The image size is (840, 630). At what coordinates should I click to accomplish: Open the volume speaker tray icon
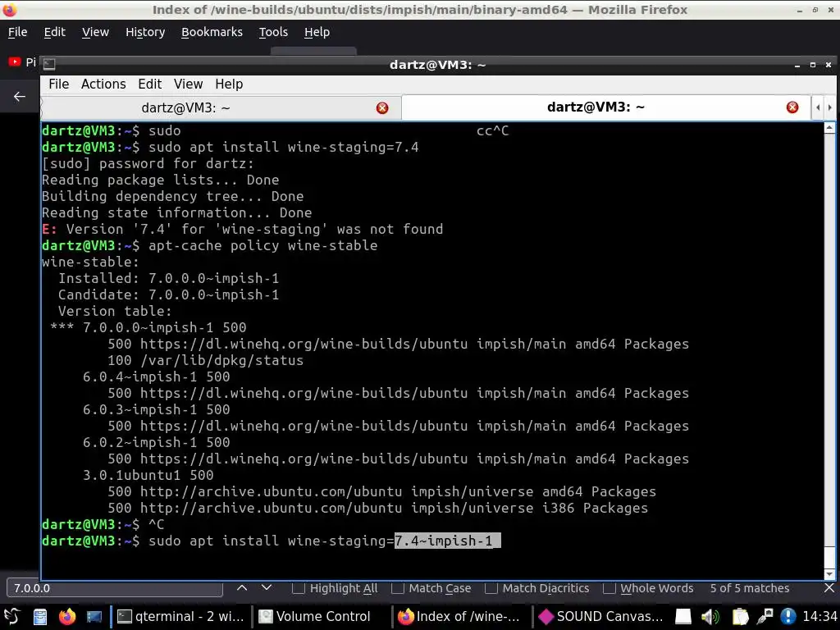[x=710, y=617]
